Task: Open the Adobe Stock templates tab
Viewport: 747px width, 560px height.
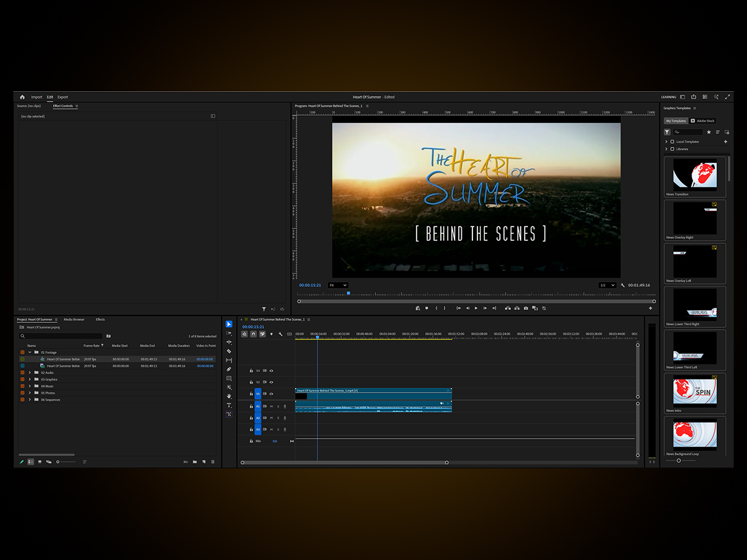Action: [705, 121]
